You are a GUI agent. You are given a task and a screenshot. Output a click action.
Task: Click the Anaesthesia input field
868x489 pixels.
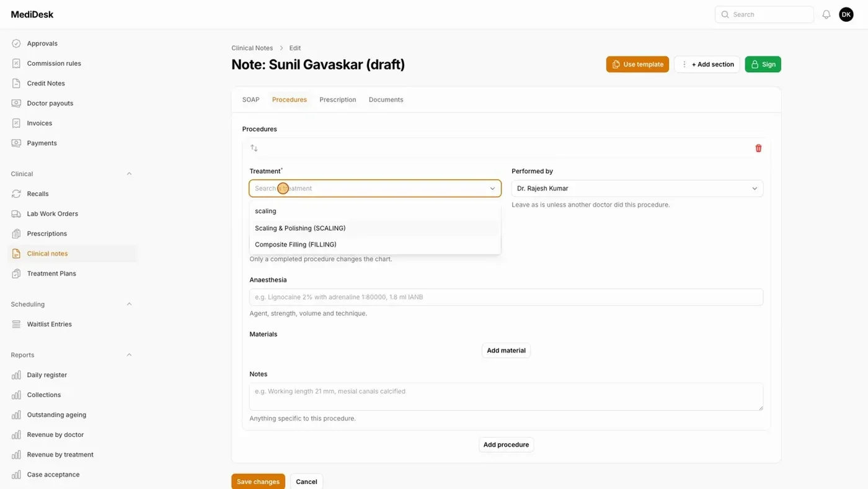click(x=506, y=297)
